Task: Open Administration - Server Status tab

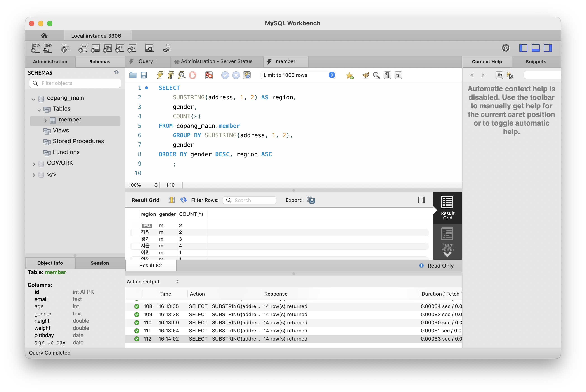Action: 217,61
